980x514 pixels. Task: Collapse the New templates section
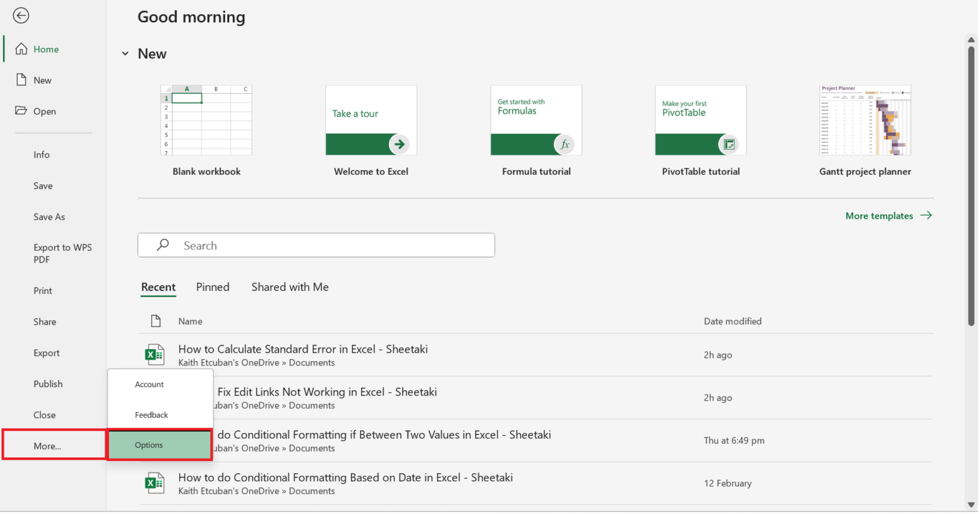pos(125,54)
